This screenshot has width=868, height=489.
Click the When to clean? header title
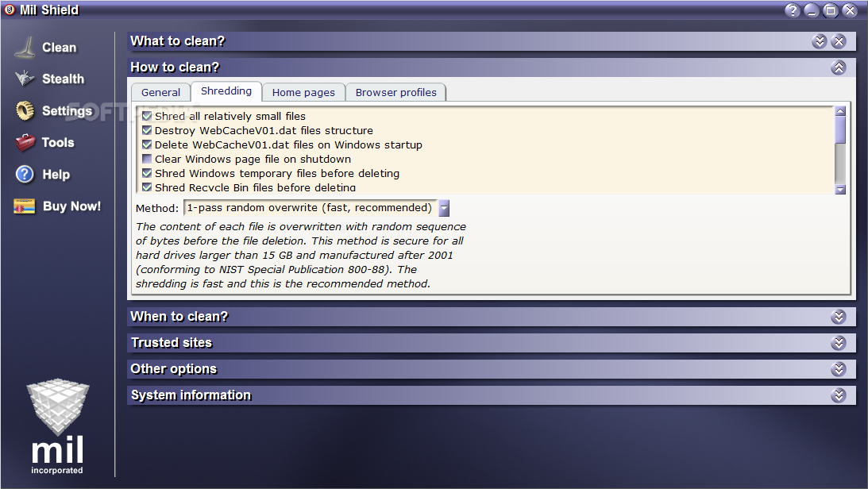[179, 317]
